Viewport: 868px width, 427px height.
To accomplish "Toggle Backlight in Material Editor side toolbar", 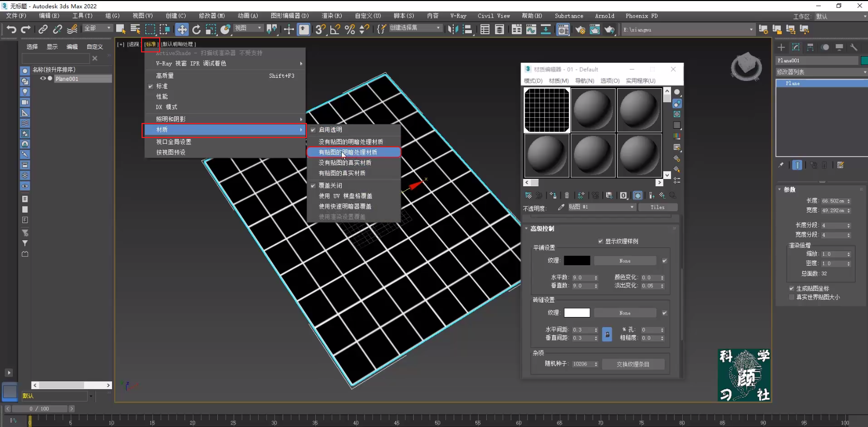I will point(677,103).
